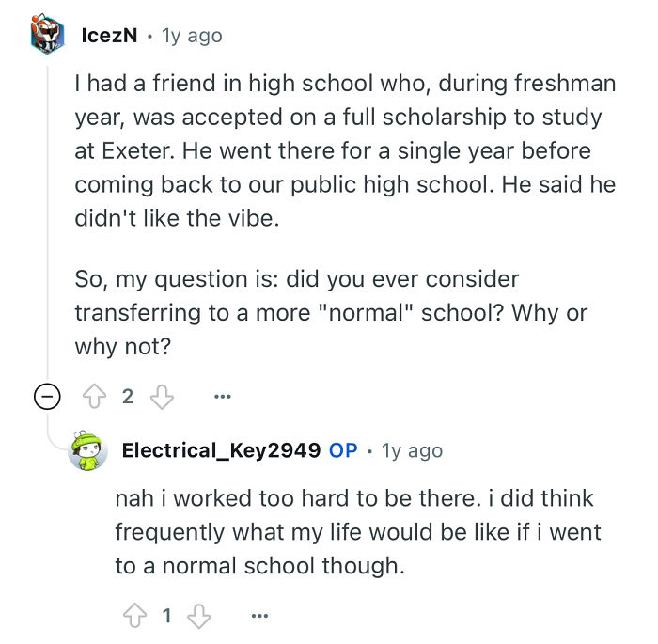Click the blue OP badge
This screenshot has height=644, width=658.
[x=343, y=450]
